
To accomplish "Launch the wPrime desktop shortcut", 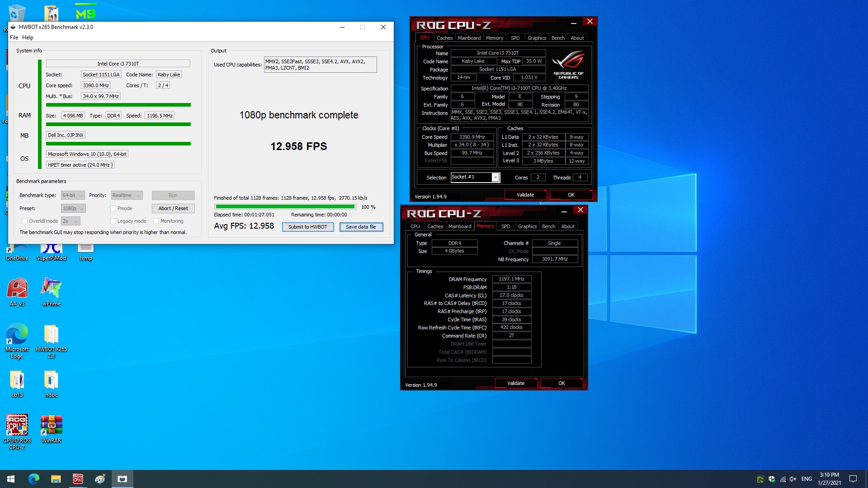I will pyautogui.click(x=51, y=293).
